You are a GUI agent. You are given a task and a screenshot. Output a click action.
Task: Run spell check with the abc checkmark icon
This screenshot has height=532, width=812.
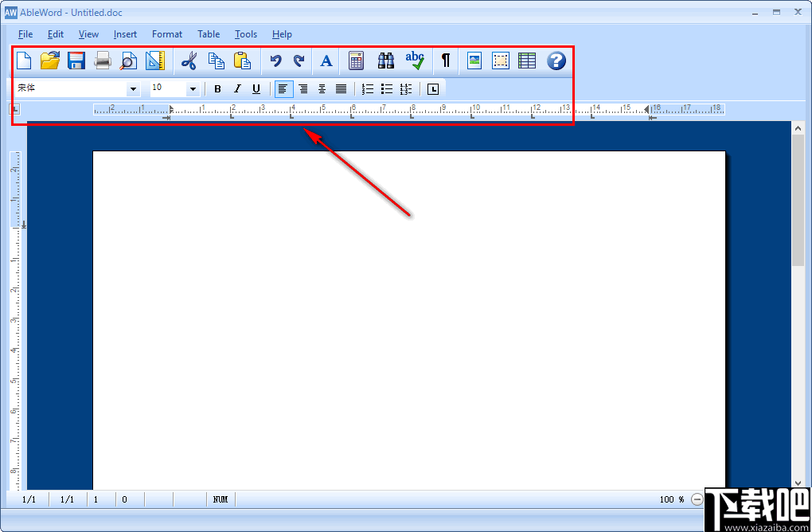(x=415, y=61)
